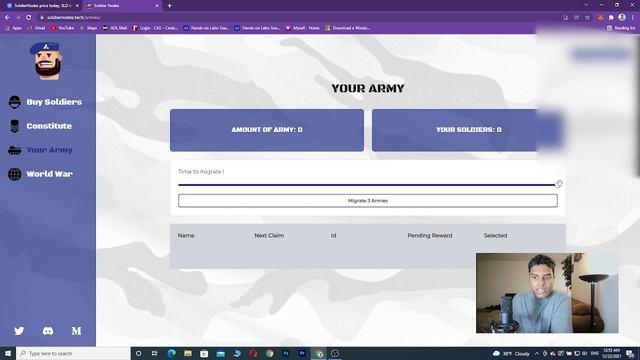The height and width of the screenshot is (360, 640).
Task: Click the Selected column header
Action: (496, 236)
